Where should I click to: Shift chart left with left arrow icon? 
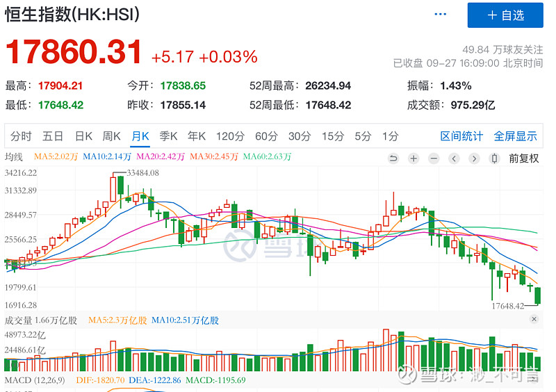pyautogui.click(x=454, y=158)
